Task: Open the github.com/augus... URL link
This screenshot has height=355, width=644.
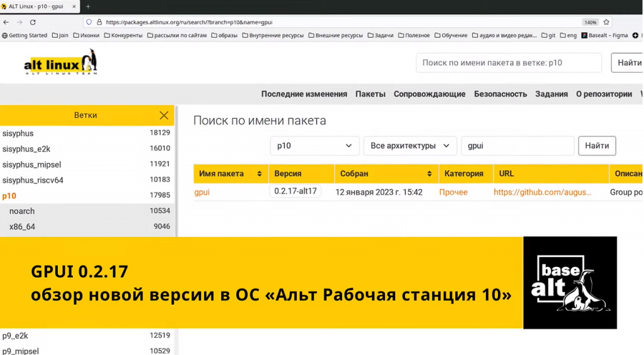Action: click(543, 192)
